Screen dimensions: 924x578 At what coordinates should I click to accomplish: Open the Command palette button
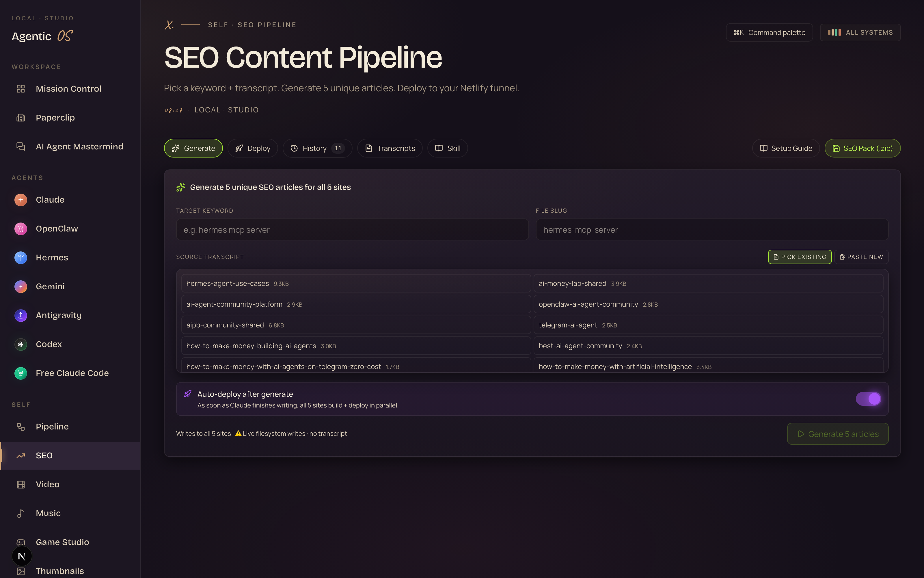[x=769, y=32]
